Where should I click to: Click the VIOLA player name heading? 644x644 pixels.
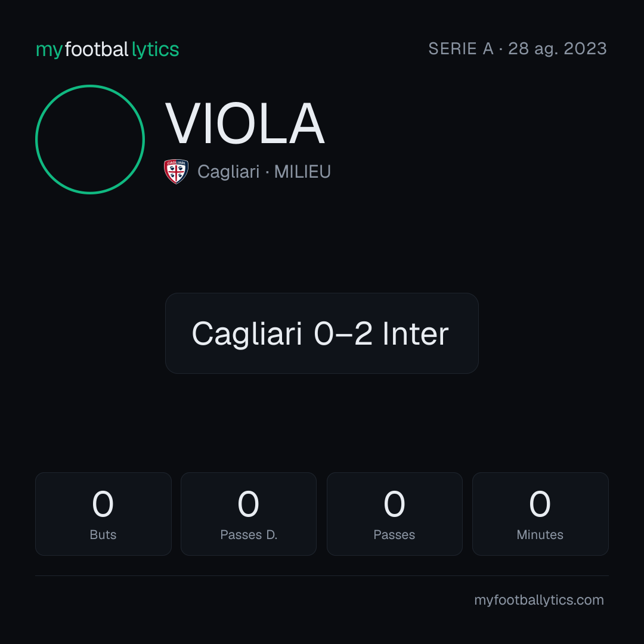[x=245, y=123]
